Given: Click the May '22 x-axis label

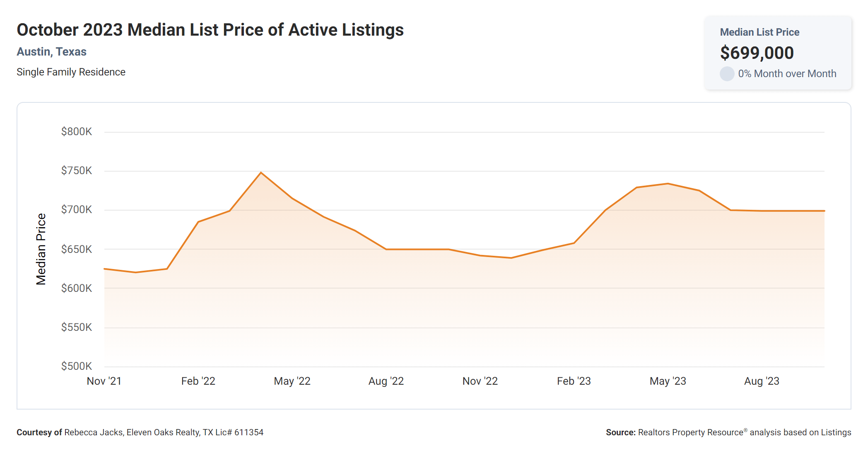Looking at the screenshot, I should [x=292, y=381].
